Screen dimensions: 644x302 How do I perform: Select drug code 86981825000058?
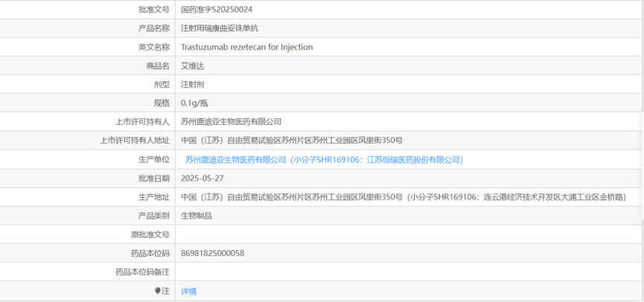coord(212,253)
